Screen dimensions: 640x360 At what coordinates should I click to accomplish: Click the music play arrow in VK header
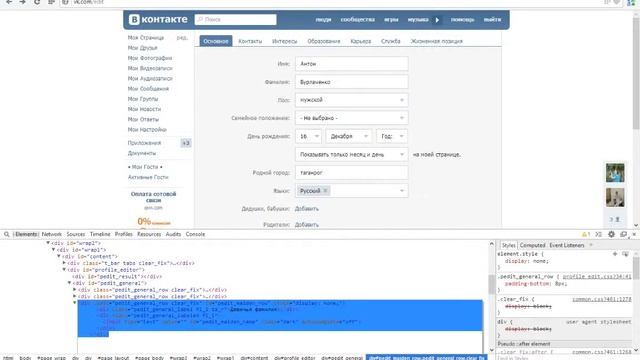(x=437, y=20)
